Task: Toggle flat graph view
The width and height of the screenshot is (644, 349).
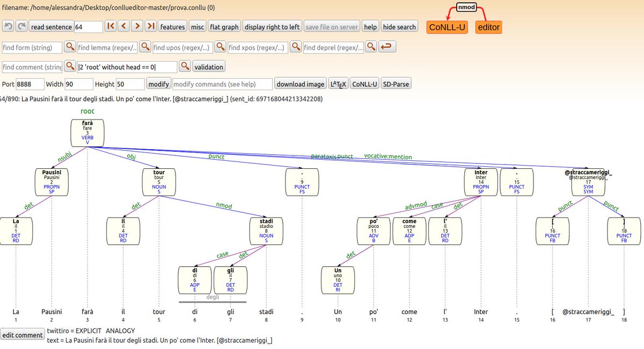Action: pos(224,25)
